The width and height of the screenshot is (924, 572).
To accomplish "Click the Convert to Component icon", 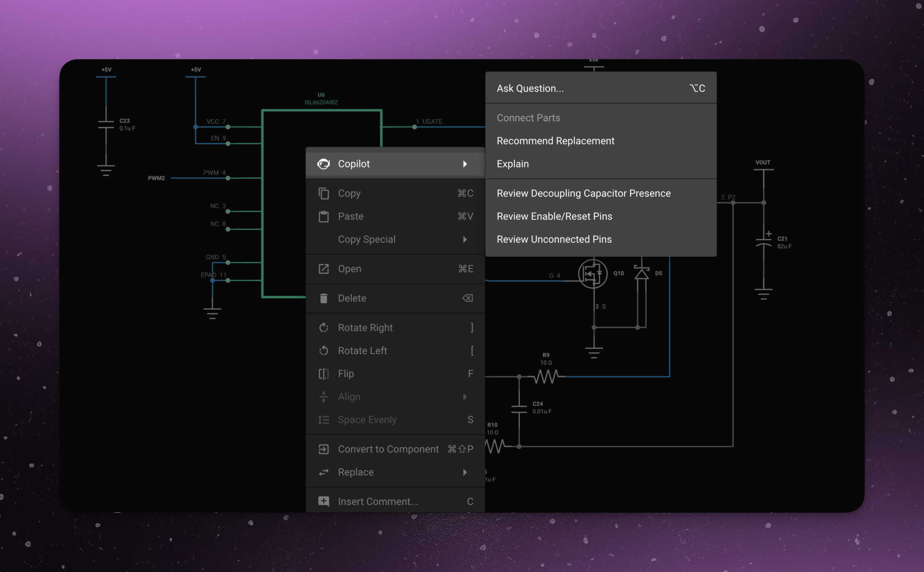I will [x=323, y=449].
